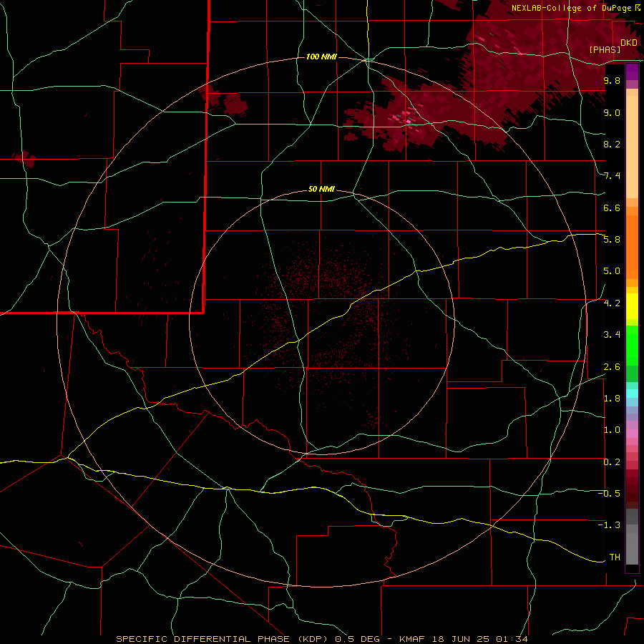The height and width of the screenshot is (644, 644).
Task: Click the 7.4 value on the color scale
Action: point(612,176)
